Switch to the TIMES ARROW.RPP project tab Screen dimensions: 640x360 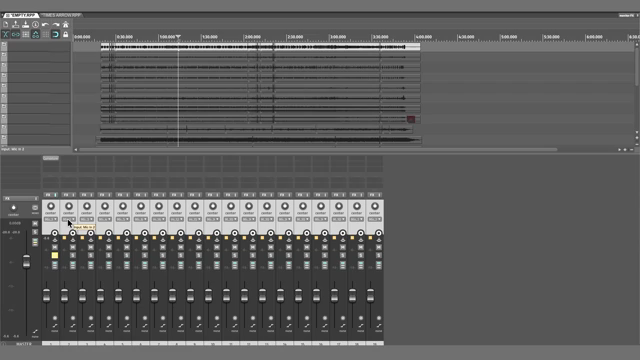coord(62,15)
